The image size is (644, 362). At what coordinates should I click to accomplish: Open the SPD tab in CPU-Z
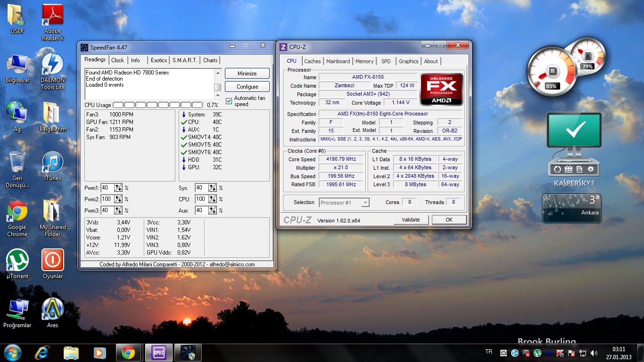(386, 61)
